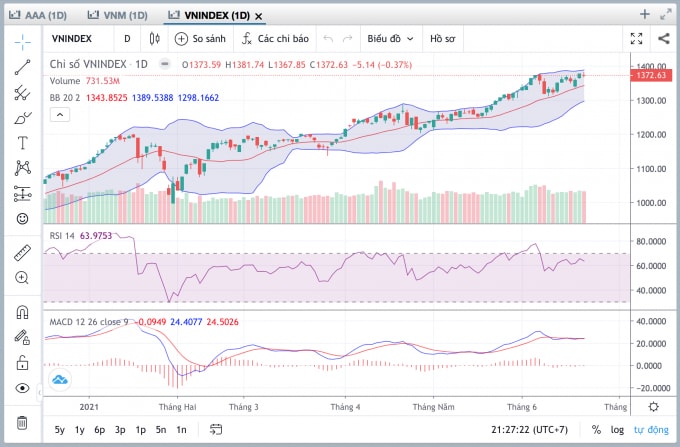Toggle log scale mode
Viewport: 680px width, 447px height.
617,430
